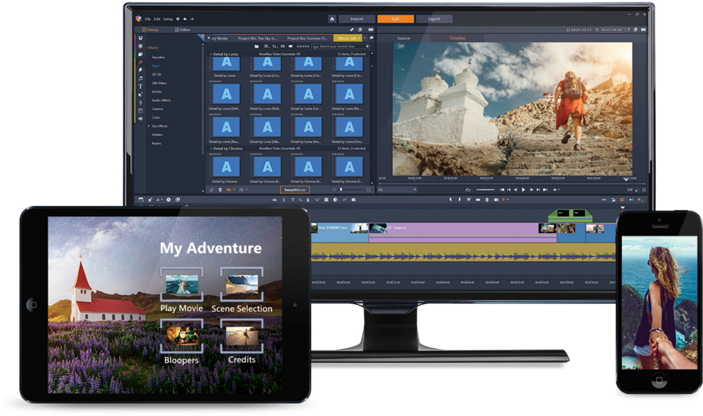Click the title 'T' icon in timeline toolbar
Viewport: 703px width, 416px height.
tap(292, 199)
